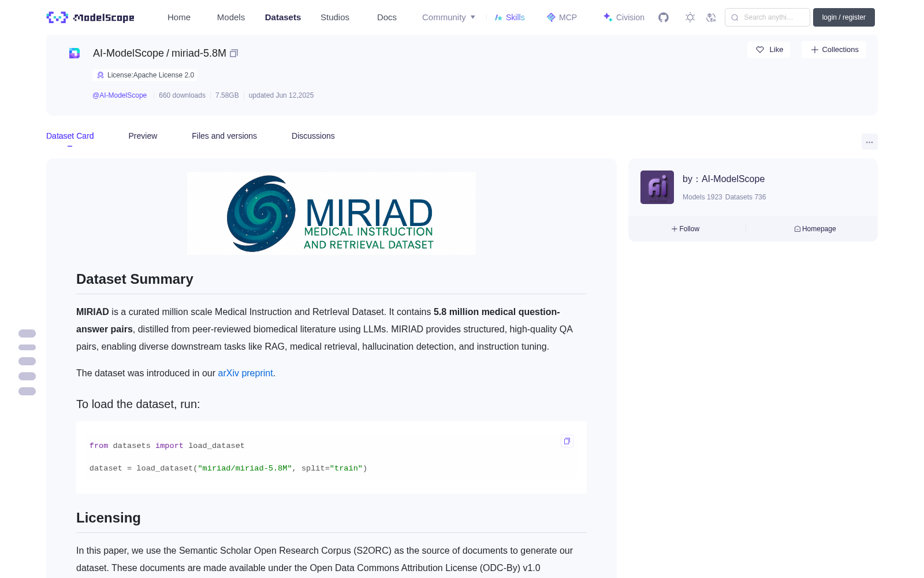Open the Datasets nav item

tap(283, 17)
